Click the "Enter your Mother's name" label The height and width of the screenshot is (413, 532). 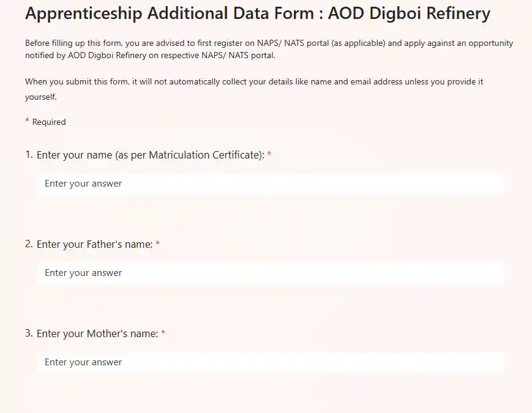click(97, 334)
